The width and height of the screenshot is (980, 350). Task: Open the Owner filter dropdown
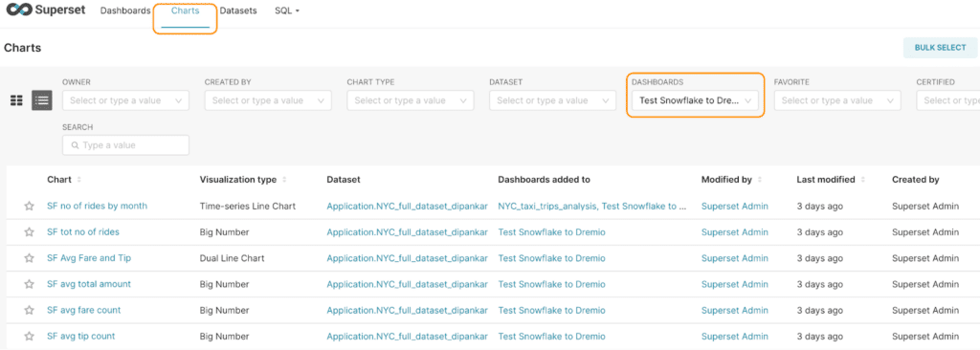click(125, 100)
